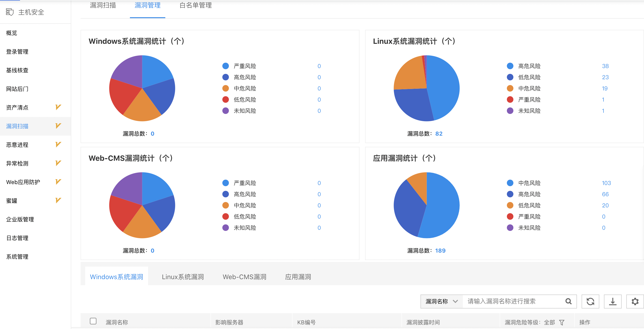The width and height of the screenshot is (644, 329).
Task: Open the Web-CMS漏洞 list tab
Action: 244,277
